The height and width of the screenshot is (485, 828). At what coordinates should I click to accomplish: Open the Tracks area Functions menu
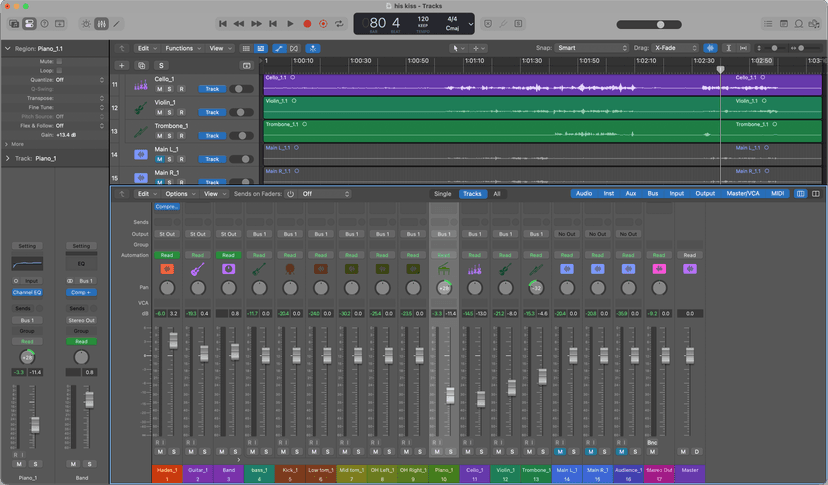click(x=182, y=48)
